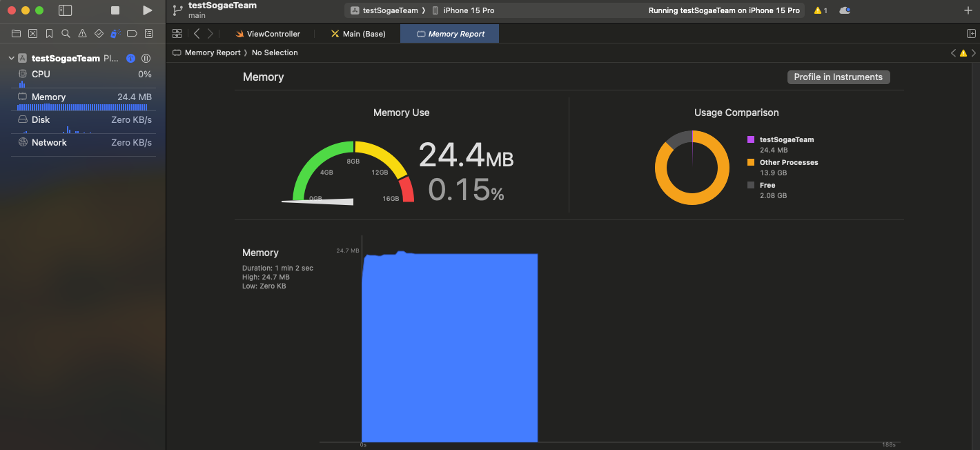
Task: Click the 24.4 MB memory reading
Action: (x=466, y=155)
